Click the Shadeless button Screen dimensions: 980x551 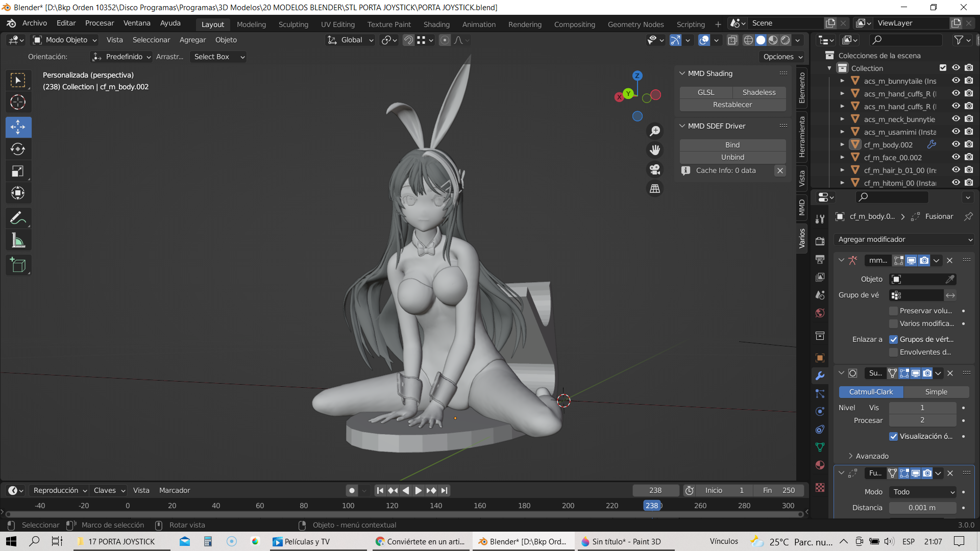tap(759, 92)
